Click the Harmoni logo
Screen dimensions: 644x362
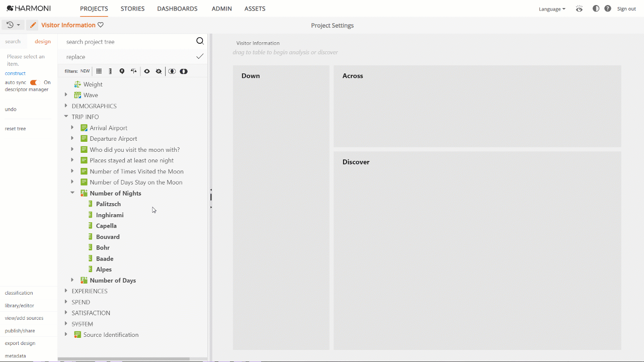pos(29,9)
